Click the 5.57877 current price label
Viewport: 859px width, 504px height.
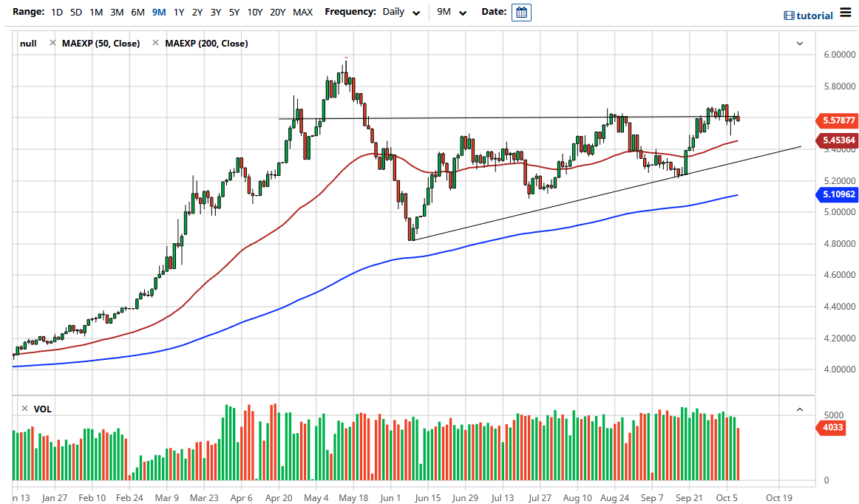tap(835, 120)
